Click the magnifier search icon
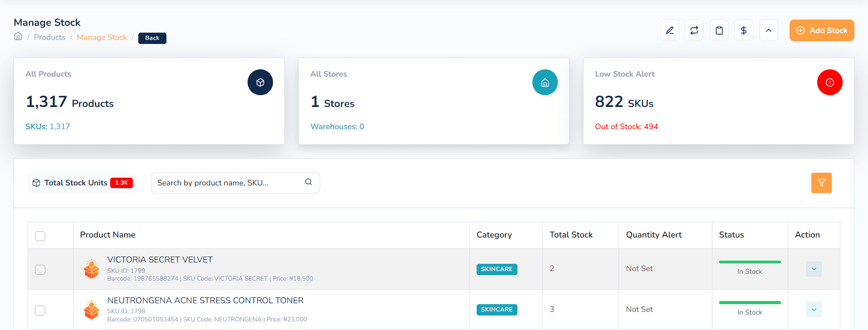The image size is (868, 330). 308,182
